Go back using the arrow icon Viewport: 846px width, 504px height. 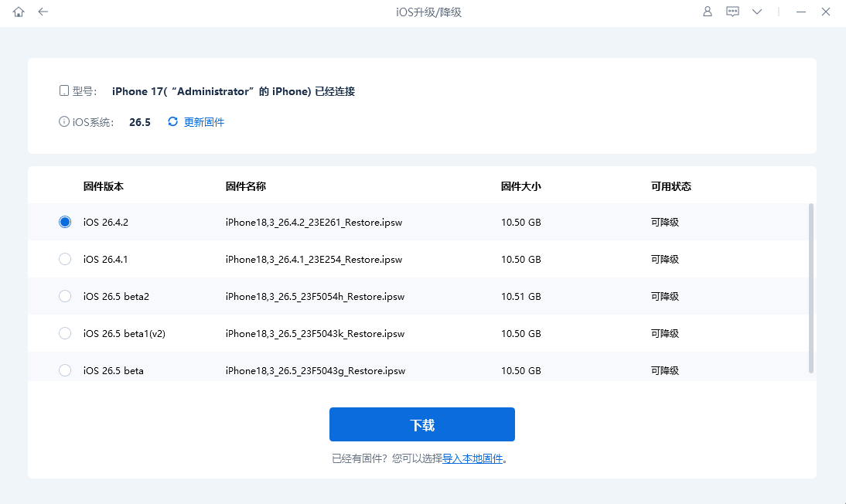coord(43,12)
